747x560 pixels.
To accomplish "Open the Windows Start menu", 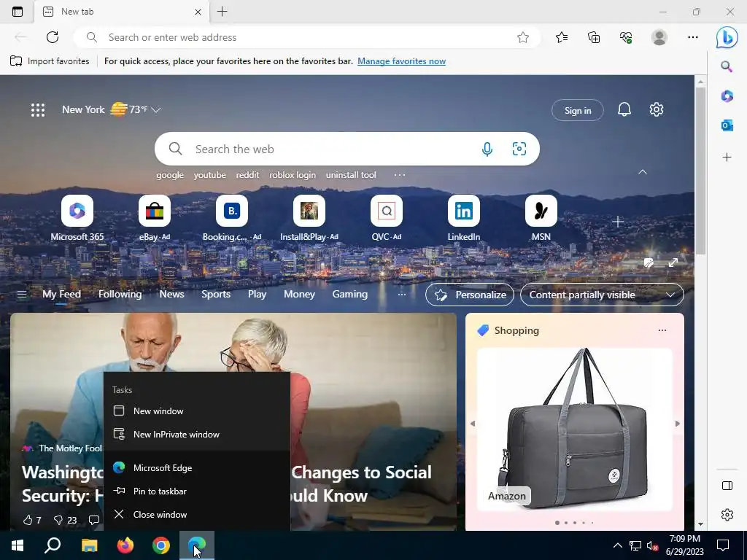I will [x=18, y=545].
